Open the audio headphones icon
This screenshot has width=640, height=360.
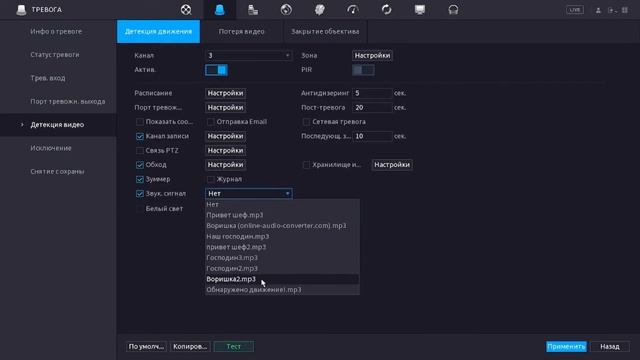pyautogui.click(x=453, y=9)
